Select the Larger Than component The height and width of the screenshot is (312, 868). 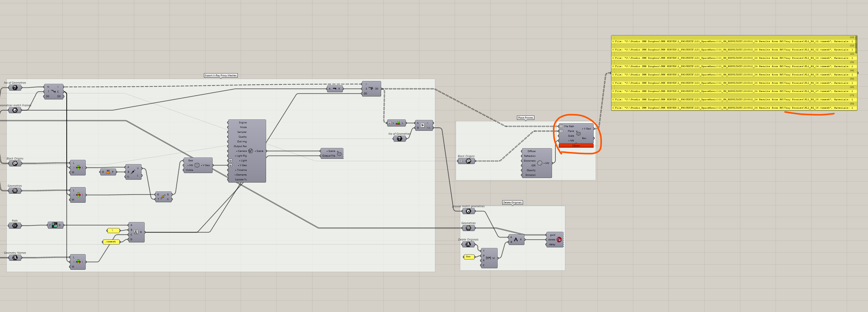424,126
